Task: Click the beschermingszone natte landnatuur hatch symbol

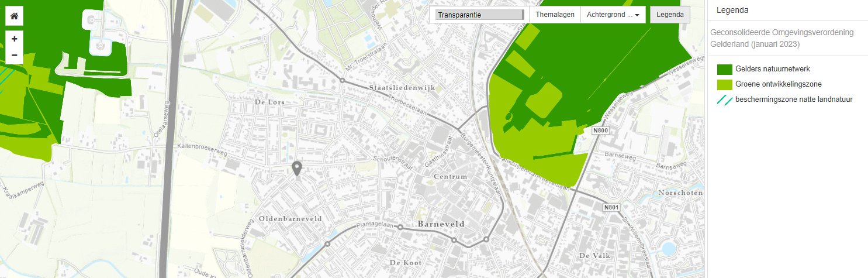Action: (x=725, y=99)
